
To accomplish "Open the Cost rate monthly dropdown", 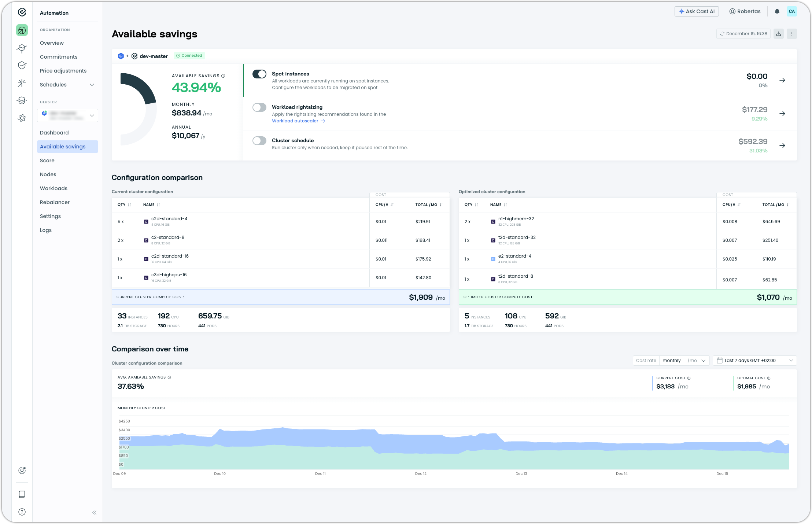I will 684,361.
